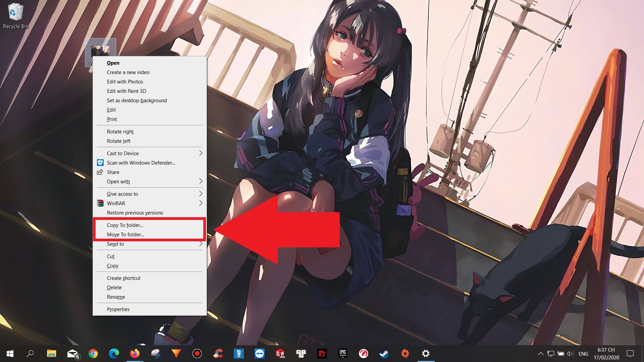Click the TeamViewer taskbar icon
This screenshot has height=362, width=644.
tap(259, 353)
